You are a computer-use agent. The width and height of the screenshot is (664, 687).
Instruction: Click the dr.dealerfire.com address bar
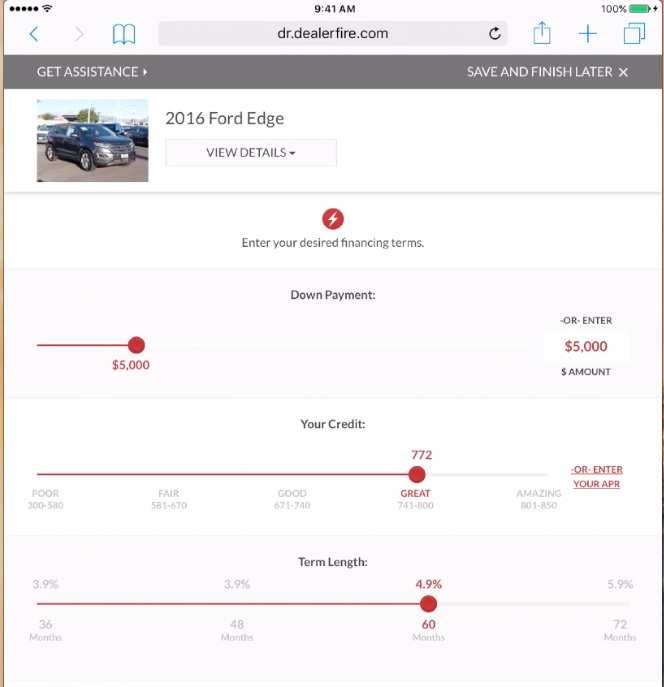[x=333, y=33]
